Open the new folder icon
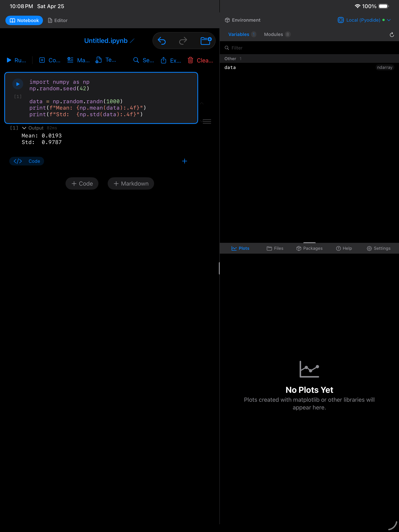399x532 pixels. pyautogui.click(x=206, y=41)
